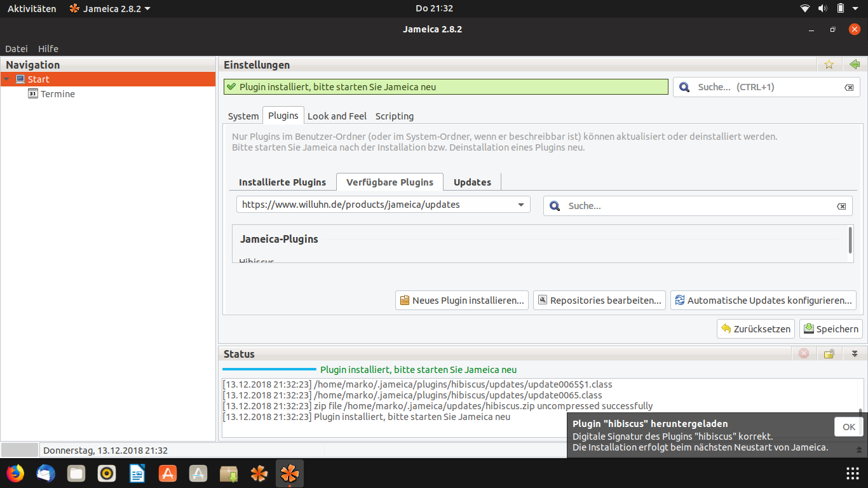Screen dimensions: 868x488
Task: Open the Hilfe menu
Action: pos(48,49)
